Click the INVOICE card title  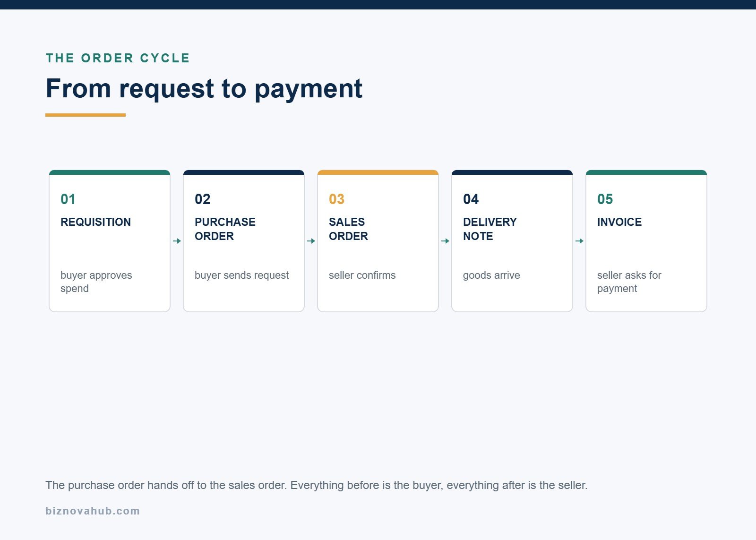(x=619, y=222)
